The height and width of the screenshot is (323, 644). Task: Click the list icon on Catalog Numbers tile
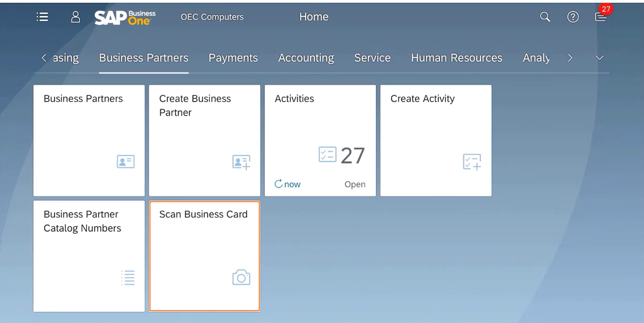point(128,278)
